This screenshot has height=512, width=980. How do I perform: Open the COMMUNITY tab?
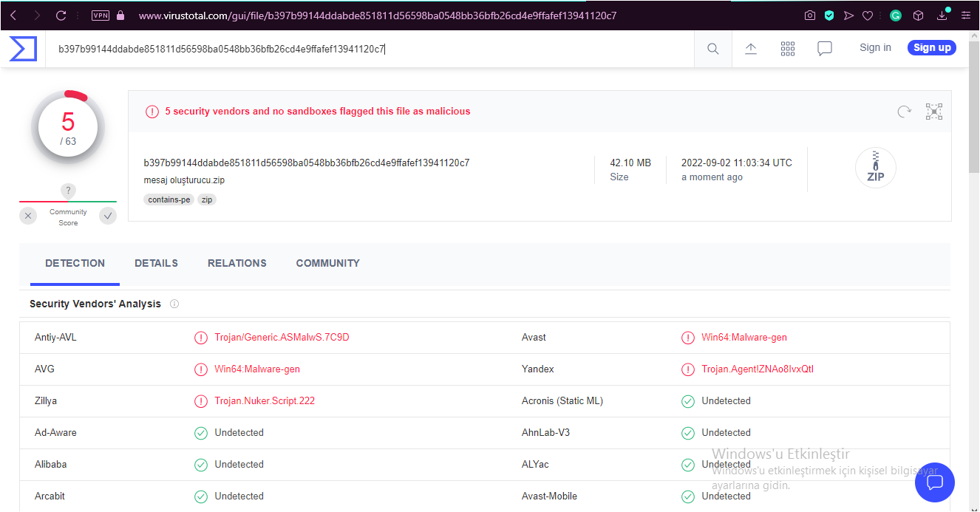(328, 263)
